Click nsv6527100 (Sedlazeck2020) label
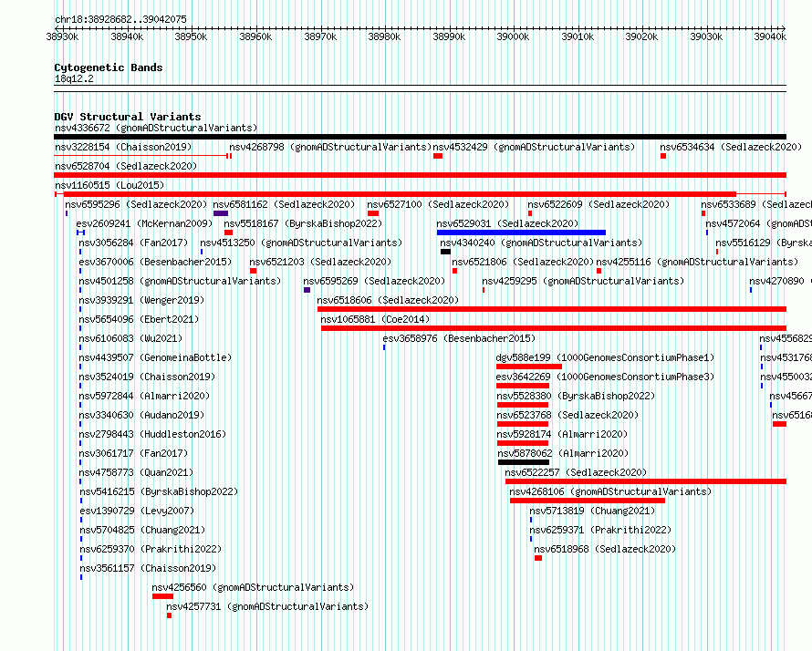Screen dimensions: 812x651 click(438, 204)
